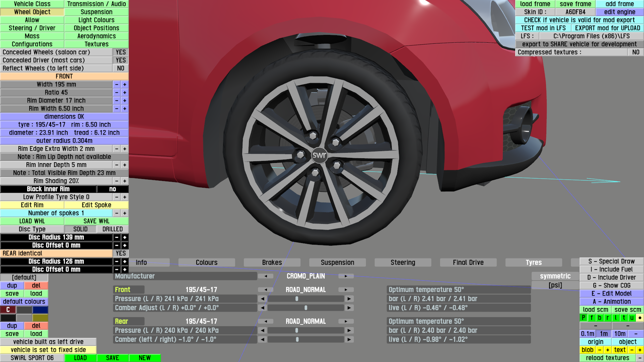Click right arrow beside front ROAD_NORMAL
This screenshot has width=644, height=362.
[x=346, y=290]
